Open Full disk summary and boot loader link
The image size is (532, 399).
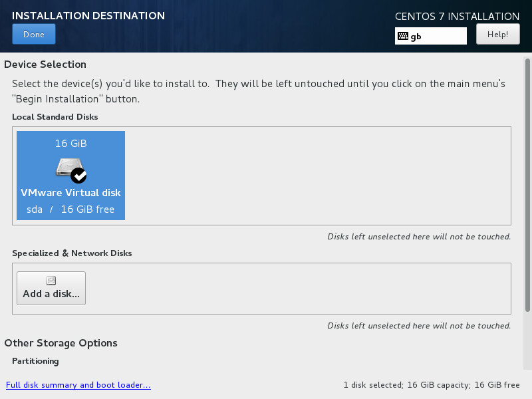[78, 385]
